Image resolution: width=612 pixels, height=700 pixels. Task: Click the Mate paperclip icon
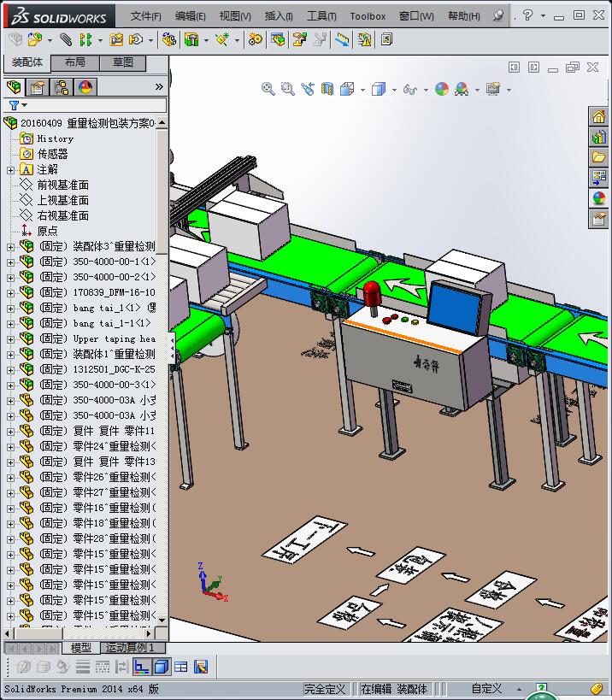coord(66,39)
